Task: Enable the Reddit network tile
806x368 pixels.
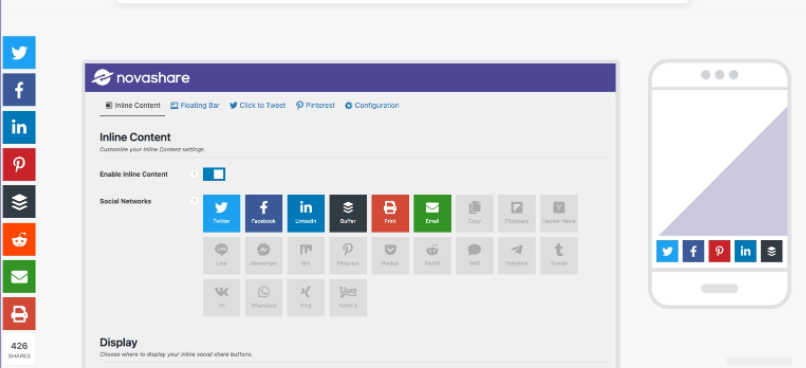Action: [x=432, y=255]
